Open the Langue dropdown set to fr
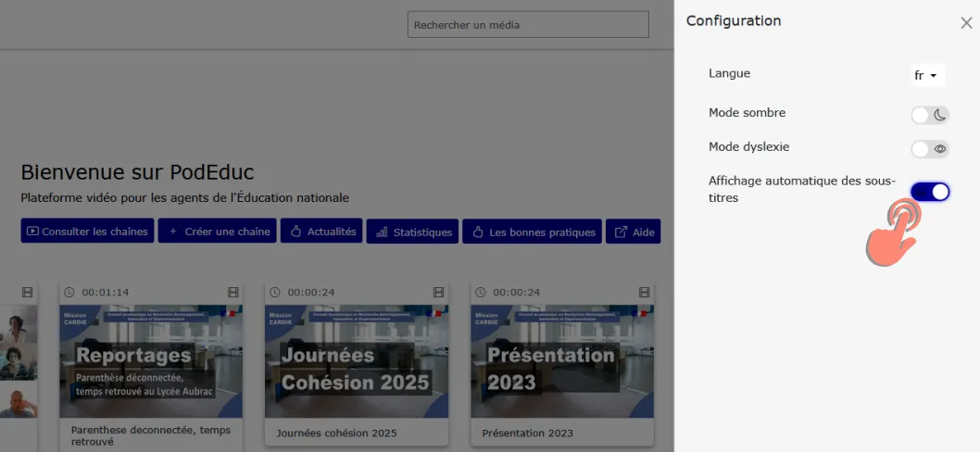This screenshot has width=980, height=452. [x=927, y=75]
